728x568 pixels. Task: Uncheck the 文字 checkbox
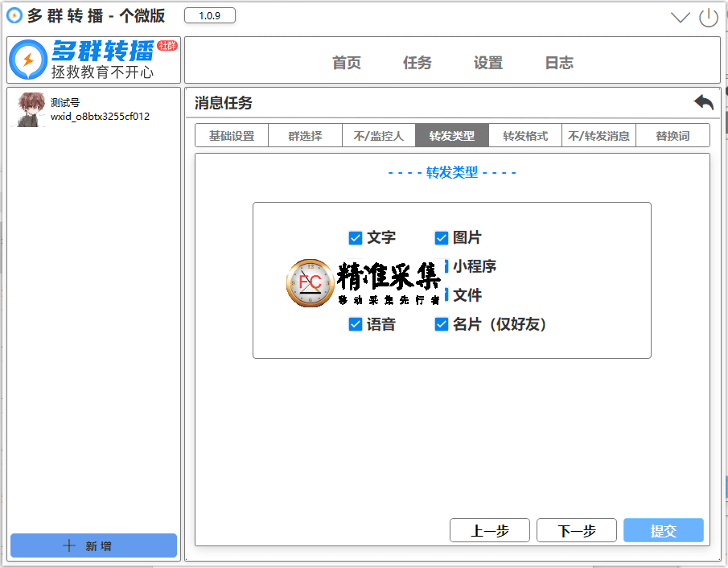[356, 238]
